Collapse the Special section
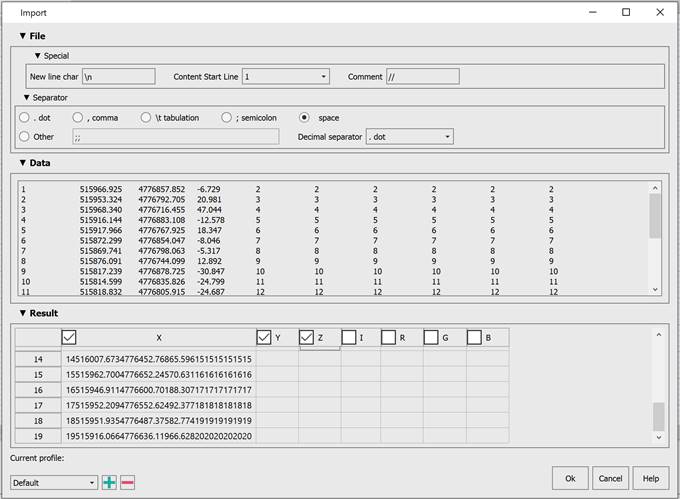 pyautogui.click(x=38, y=56)
